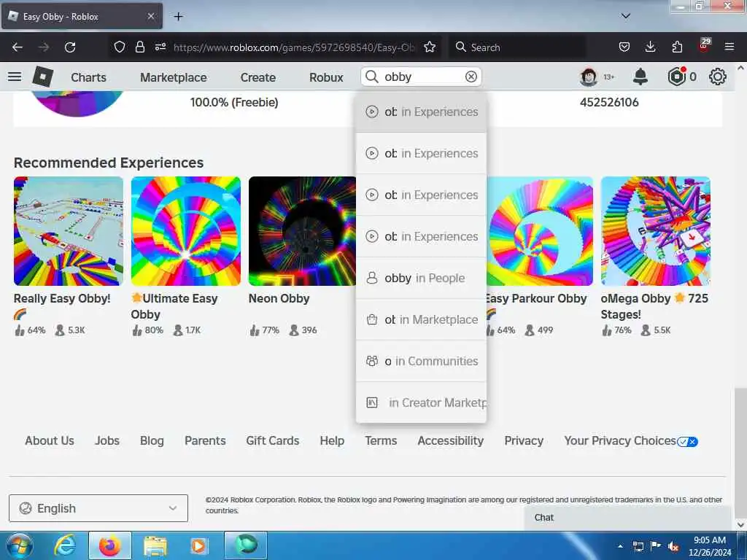Open the media player taskbar icon
Image resolution: width=747 pixels, height=560 pixels.
(x=198, y=545)
